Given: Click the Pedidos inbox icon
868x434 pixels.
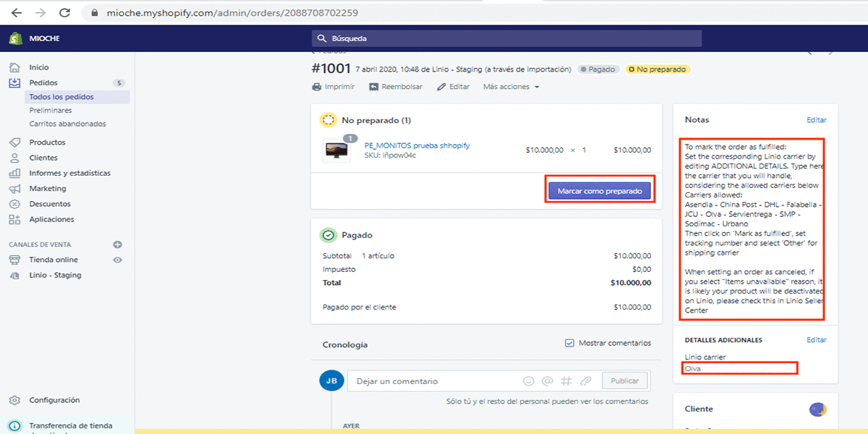Looking at the screenshot, I should pyautogui.click(x=14, y=82).
